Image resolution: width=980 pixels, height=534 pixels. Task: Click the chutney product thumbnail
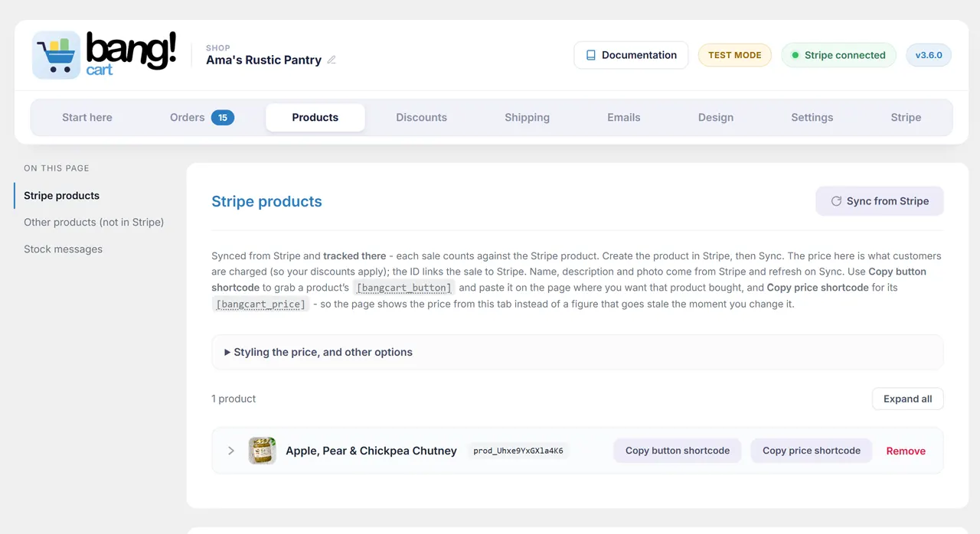pyautogui.click(x=262, y=451)
